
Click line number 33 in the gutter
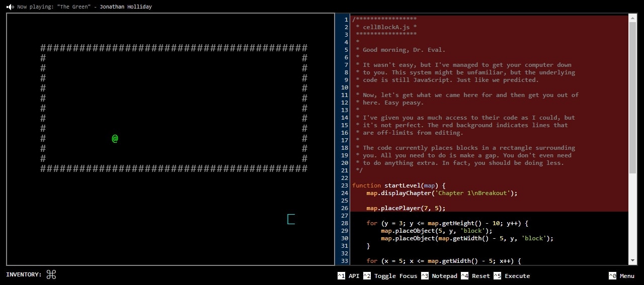344,261
